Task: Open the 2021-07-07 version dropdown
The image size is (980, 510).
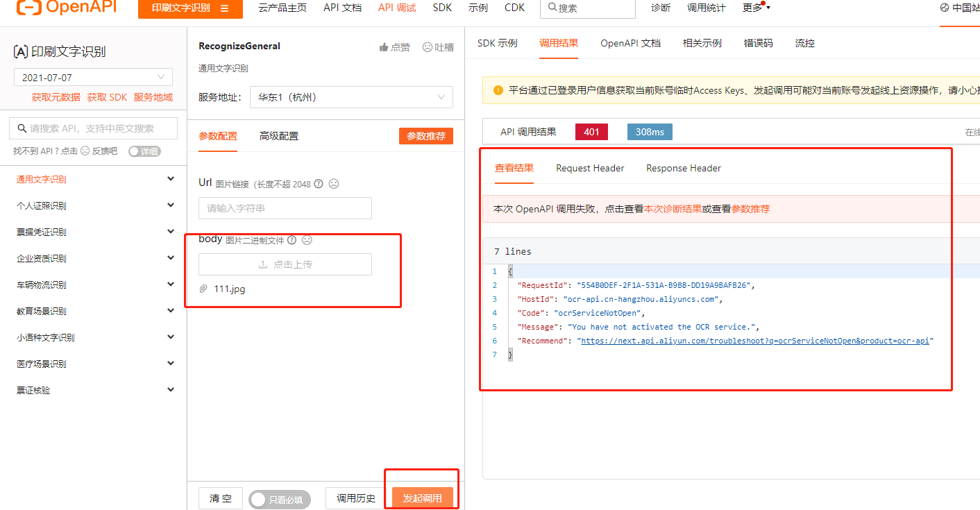Action: pos(93,77)
